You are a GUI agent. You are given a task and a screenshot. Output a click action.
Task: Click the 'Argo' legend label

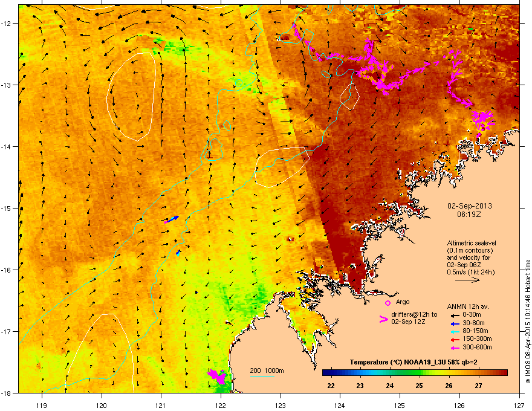click(403, 302)
